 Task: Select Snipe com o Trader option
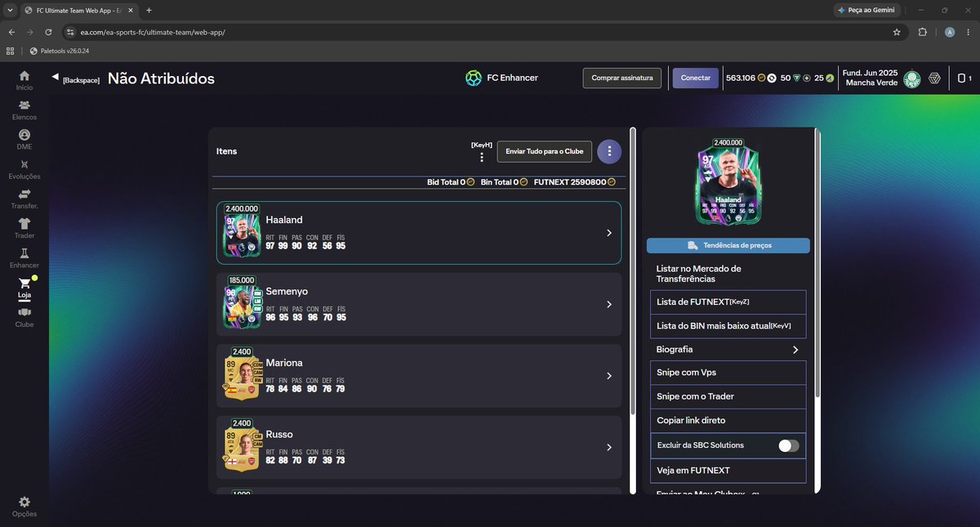728,396
